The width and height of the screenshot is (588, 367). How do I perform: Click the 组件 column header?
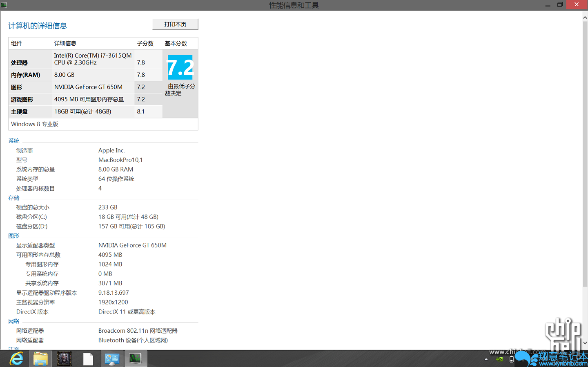click(x=17, y=43)
